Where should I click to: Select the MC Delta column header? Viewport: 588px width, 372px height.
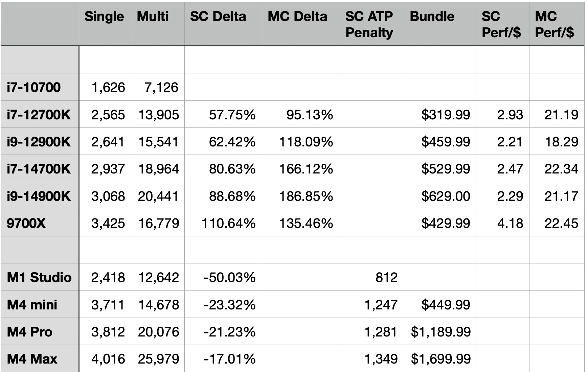coord(297,17)
